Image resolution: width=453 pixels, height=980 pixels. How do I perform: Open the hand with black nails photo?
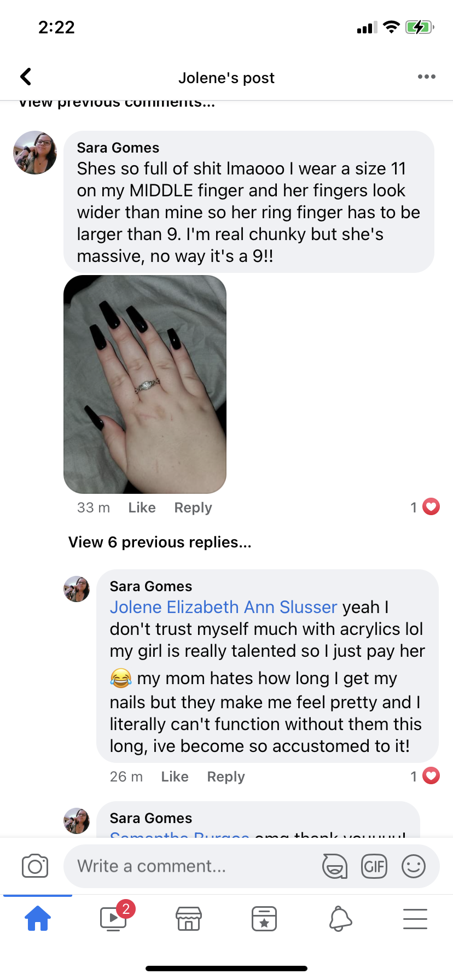click(145, 384)
